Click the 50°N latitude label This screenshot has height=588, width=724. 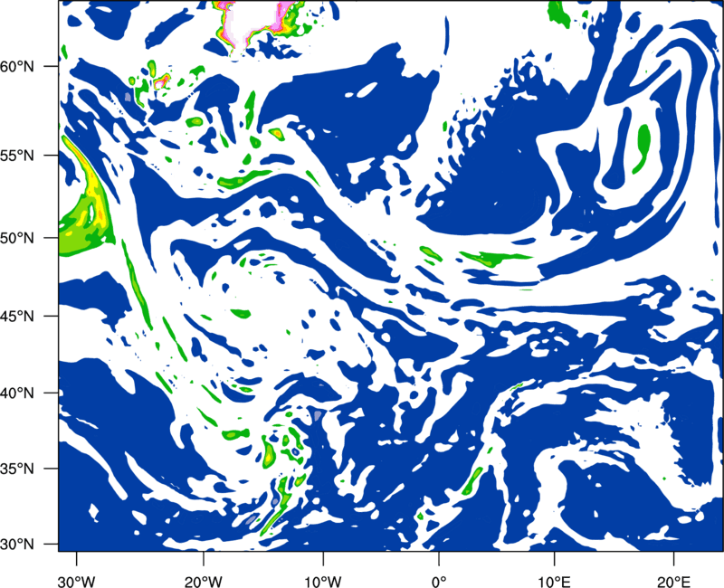tap(17, 238)
